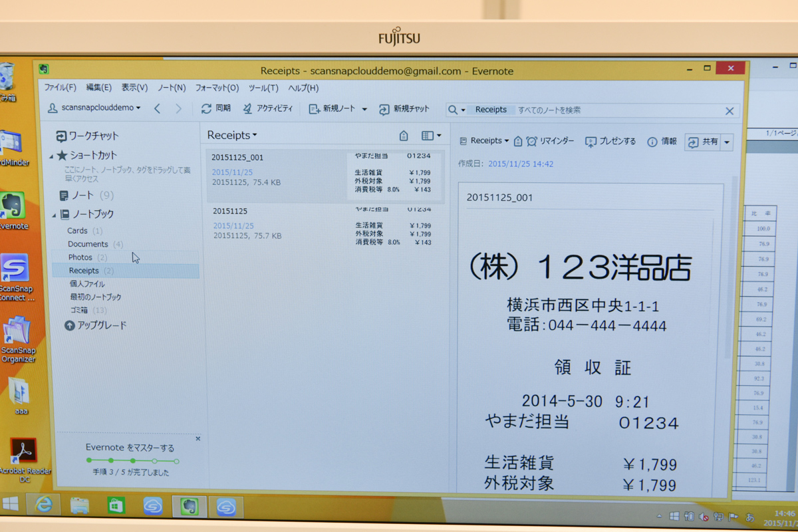Screen dimensions: 798x532
Task: Click the tag icon beside リマインダー
Action: [x=517, y=141]
